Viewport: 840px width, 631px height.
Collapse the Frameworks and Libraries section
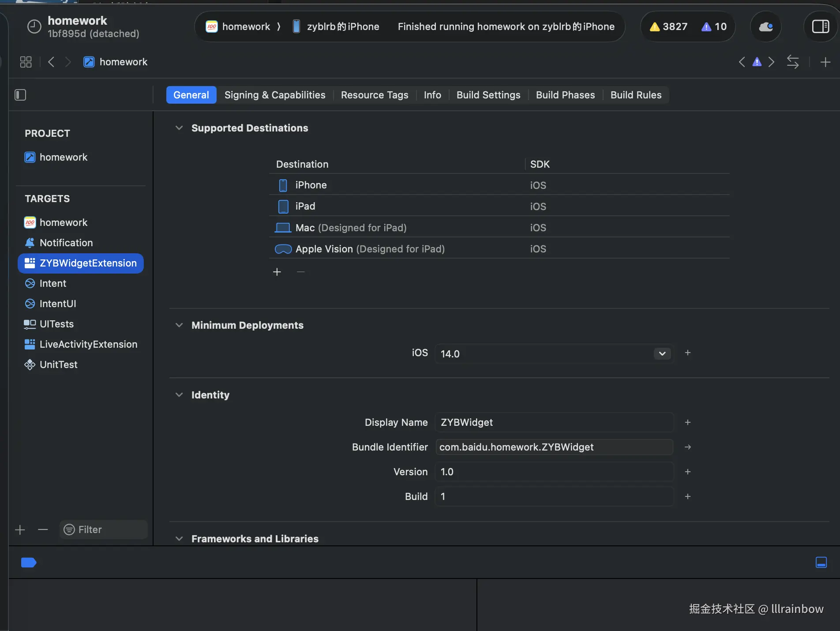[x=179, y=539]
